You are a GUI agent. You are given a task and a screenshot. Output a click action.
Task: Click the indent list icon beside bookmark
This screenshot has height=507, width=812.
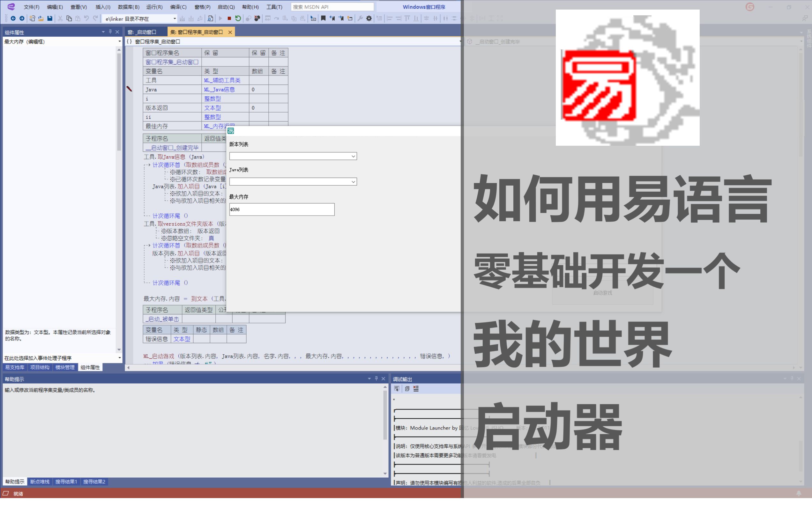point(313,18)
